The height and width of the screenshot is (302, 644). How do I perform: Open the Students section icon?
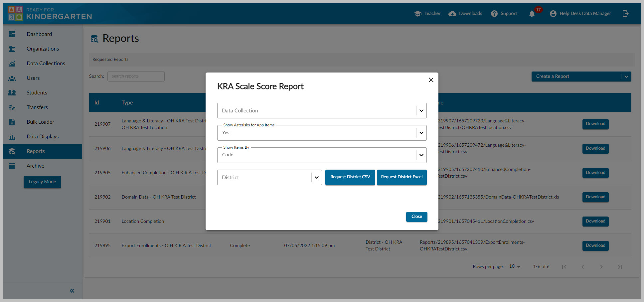coord(12,92)
